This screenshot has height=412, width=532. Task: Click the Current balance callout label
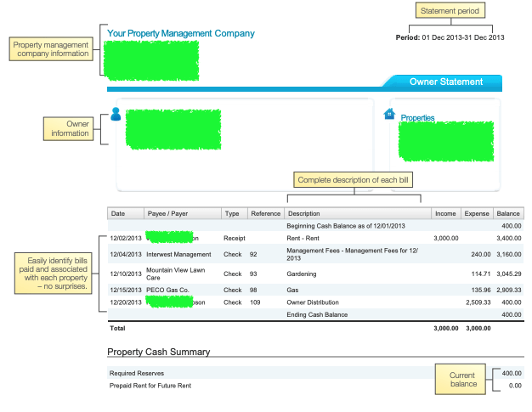tap(463, 380)
